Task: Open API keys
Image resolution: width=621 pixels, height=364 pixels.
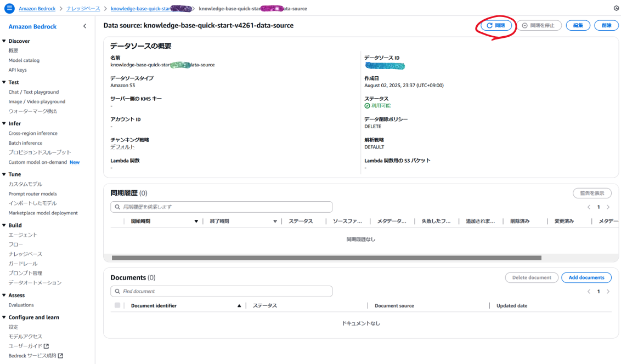Action: [x=18, y=70]
